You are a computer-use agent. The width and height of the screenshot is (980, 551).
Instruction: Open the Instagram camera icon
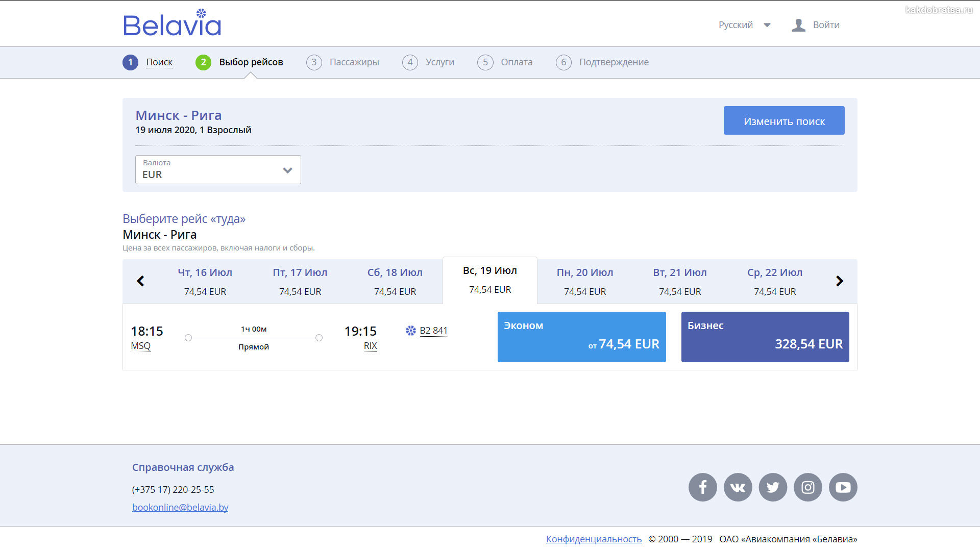coord(808,487)
